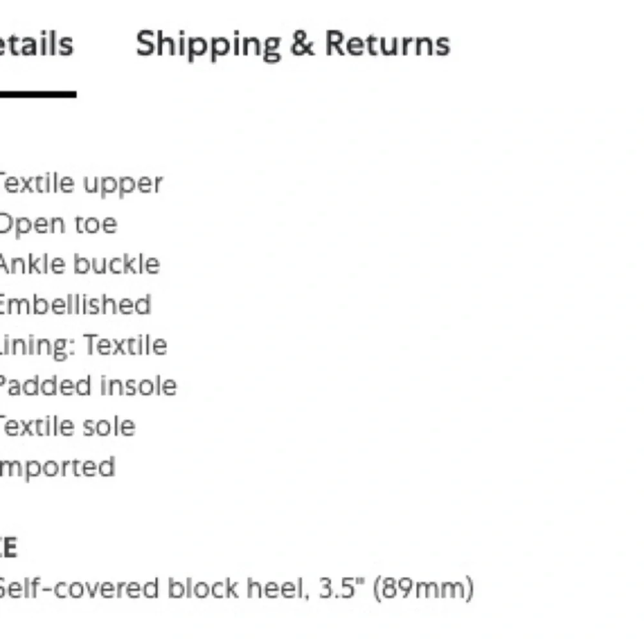Click the Ankle buckle detail
Image resolution: width=644 pixels, height=644 pixels.
click(x=77, y=263)
